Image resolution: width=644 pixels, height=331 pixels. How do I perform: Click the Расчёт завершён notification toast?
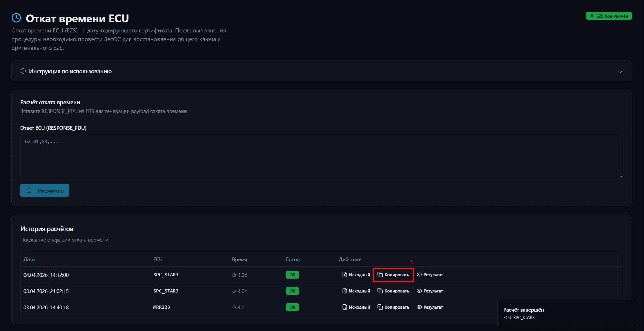click(567, 313)
